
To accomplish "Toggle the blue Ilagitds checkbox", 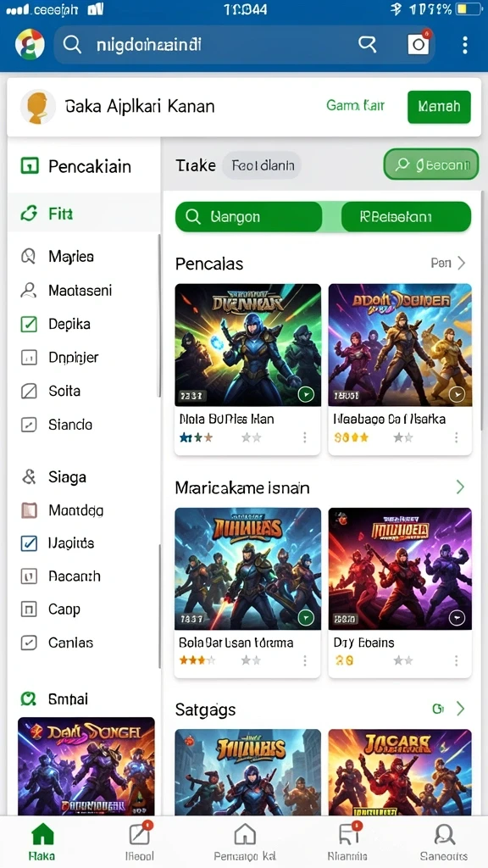I will coord(29,543).
